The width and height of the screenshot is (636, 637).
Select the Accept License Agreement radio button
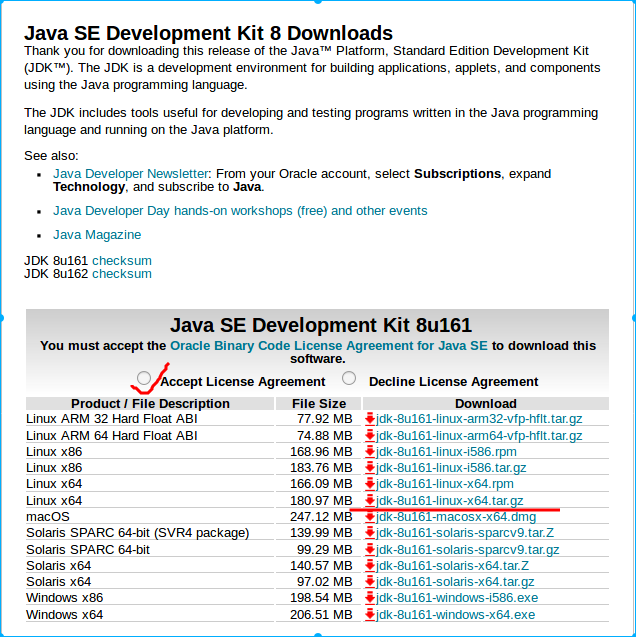144,378
